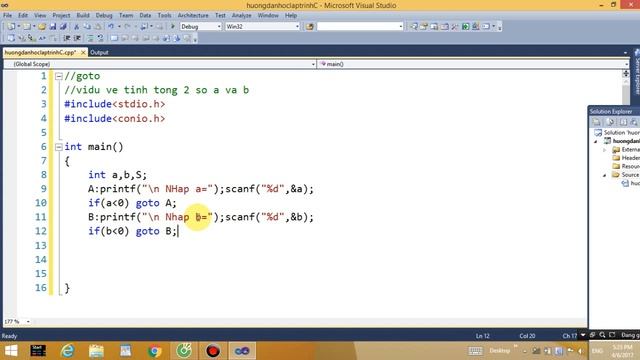
Task: Open the Build menu
Action: [83, 15]
